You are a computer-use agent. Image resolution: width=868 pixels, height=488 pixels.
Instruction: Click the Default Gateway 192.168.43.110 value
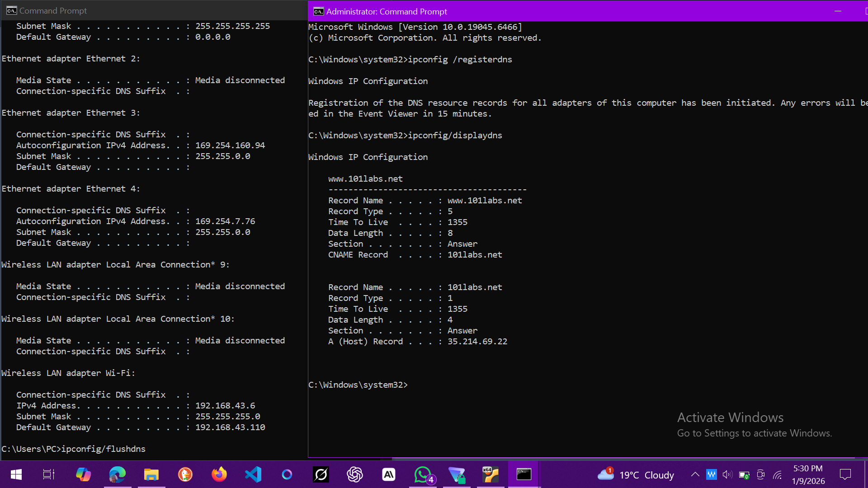[230, 427]
